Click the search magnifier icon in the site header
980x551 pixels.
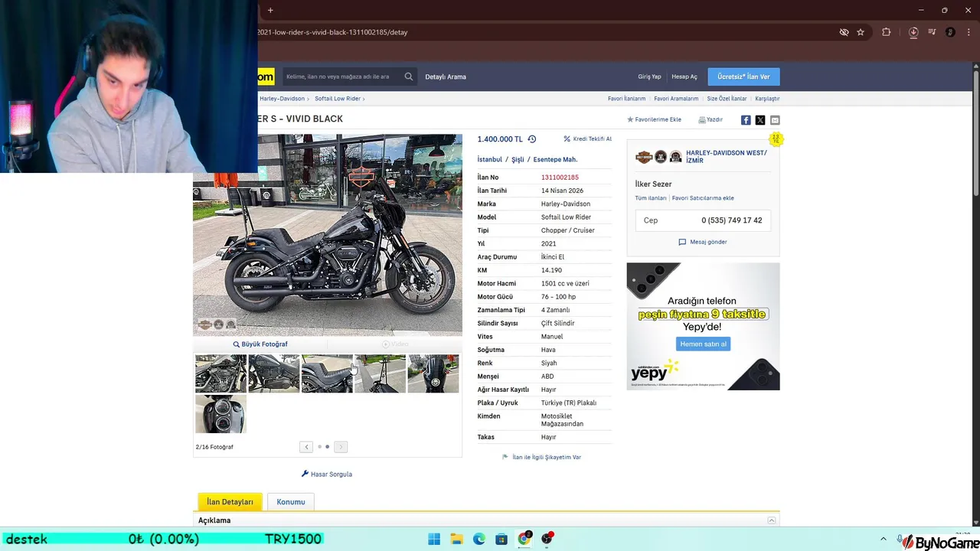[409, 77]
